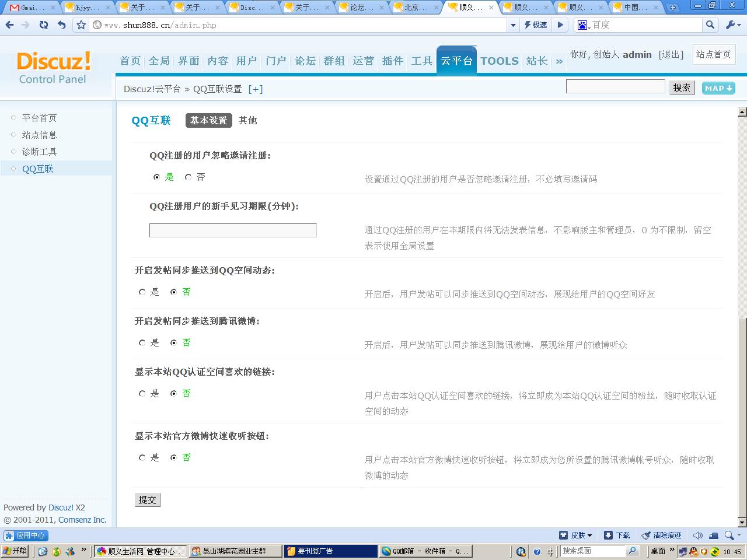Select 否 for 推送到QQ空间动态
The height and width of the screenshot is (560, 747).
(x=173, y=292)
